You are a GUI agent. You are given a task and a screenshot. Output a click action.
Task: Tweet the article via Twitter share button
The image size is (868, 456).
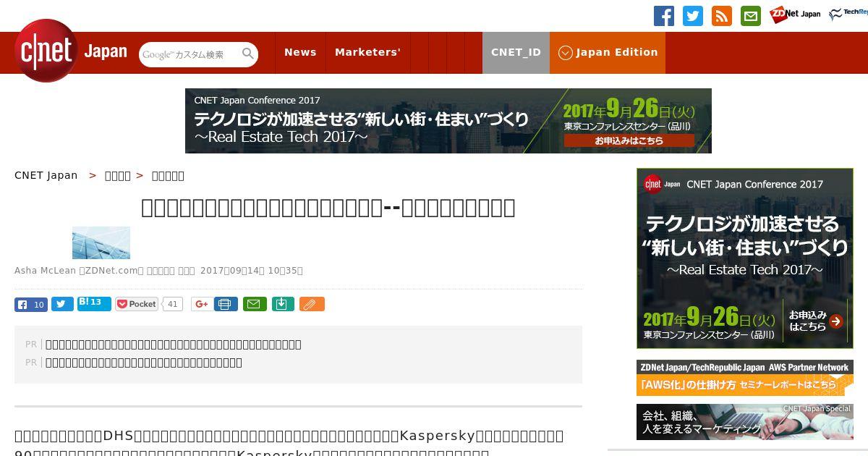tap(62, 304)
